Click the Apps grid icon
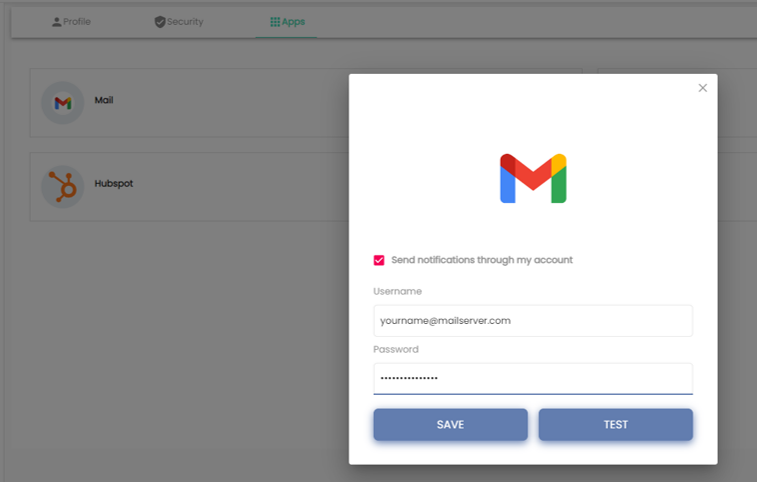 [275, 21]
